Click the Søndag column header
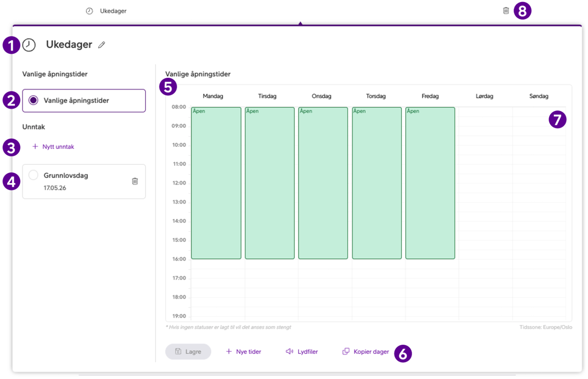Screen dimensions: 588x379 (538, 96)
